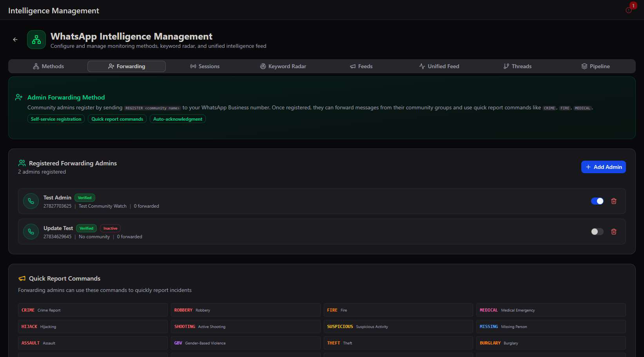Click the Quick report commands tag
Screen dimensions: 644x357
117,119
